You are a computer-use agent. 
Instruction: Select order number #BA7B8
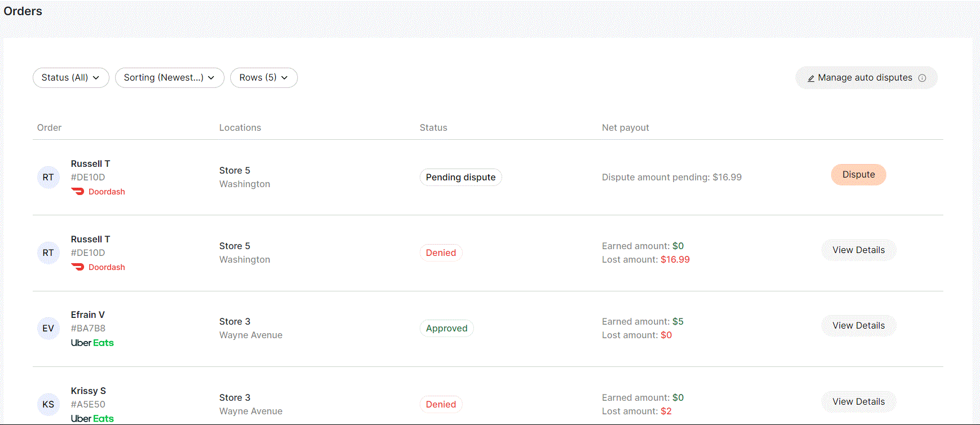coord(88,329)
